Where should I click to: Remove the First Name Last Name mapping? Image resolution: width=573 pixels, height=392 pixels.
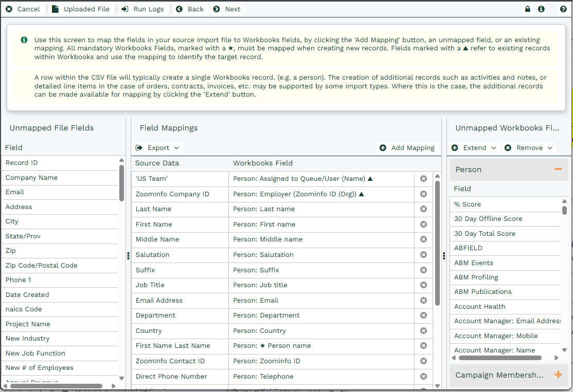click(423, 346)
